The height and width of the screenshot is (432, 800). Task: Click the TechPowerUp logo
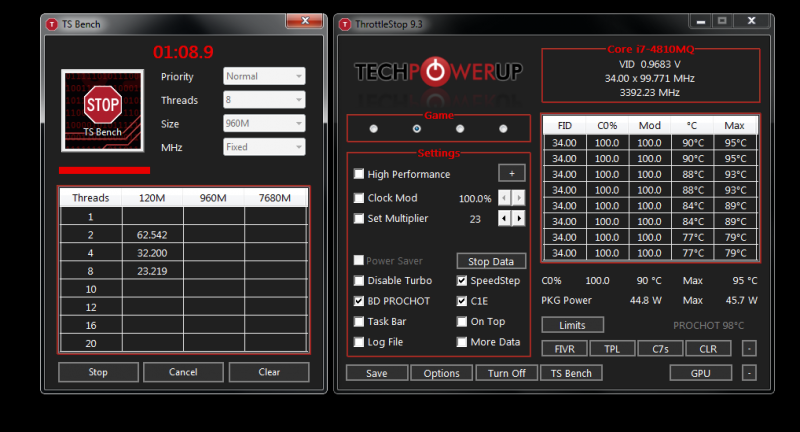[x=438, y=71]
